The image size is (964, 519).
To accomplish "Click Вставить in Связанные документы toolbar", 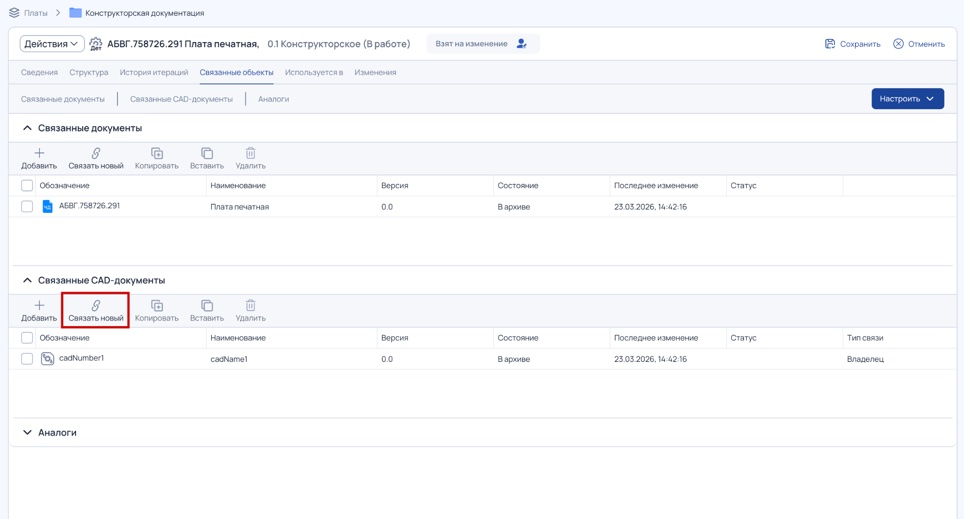I will point(207,159).
